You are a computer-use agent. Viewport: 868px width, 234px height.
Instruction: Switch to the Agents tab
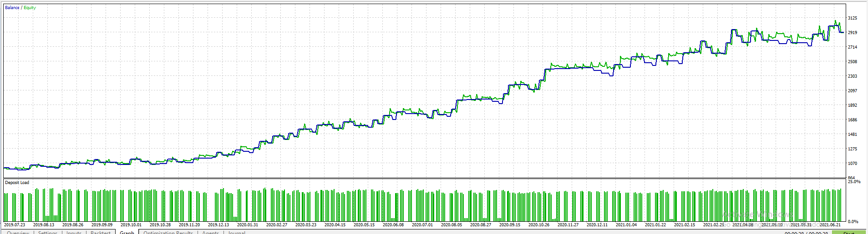[x=211, y=233]
